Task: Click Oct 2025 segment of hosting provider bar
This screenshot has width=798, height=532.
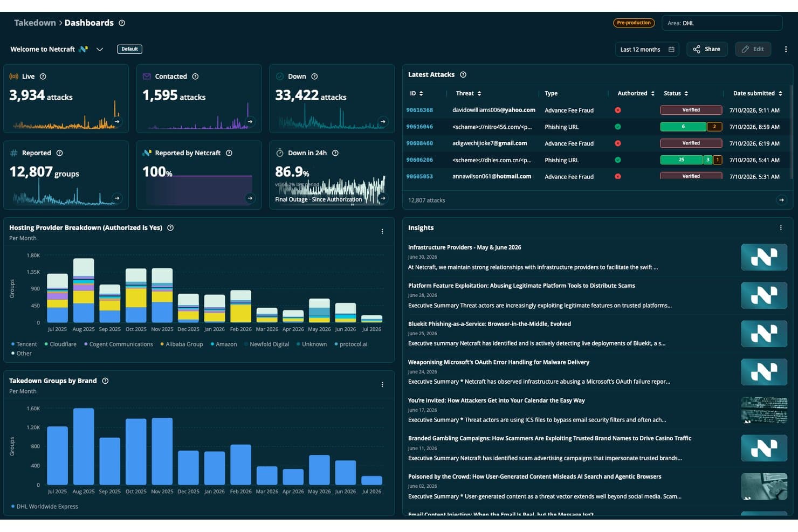Action: 136,295
